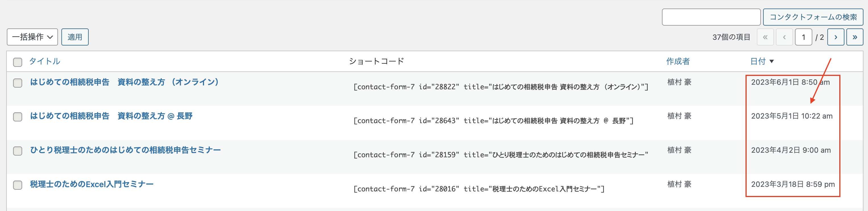Click the first page double arrow

[765, 37]
